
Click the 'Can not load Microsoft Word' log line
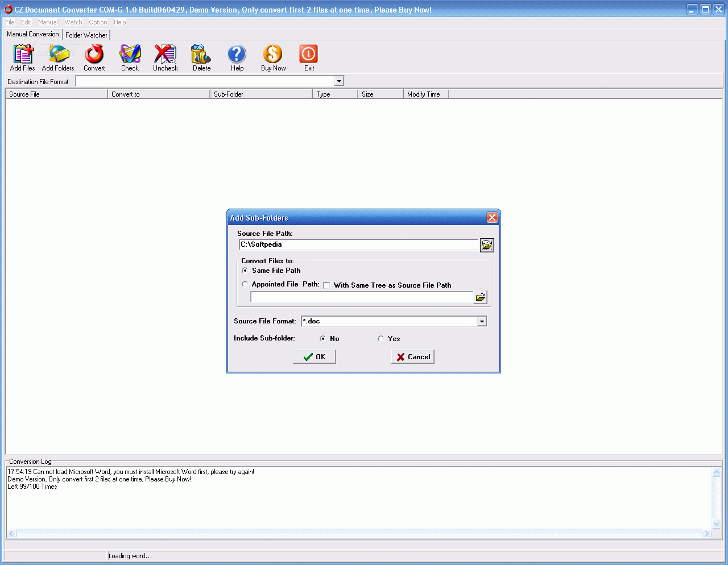(x=131, y=472)
